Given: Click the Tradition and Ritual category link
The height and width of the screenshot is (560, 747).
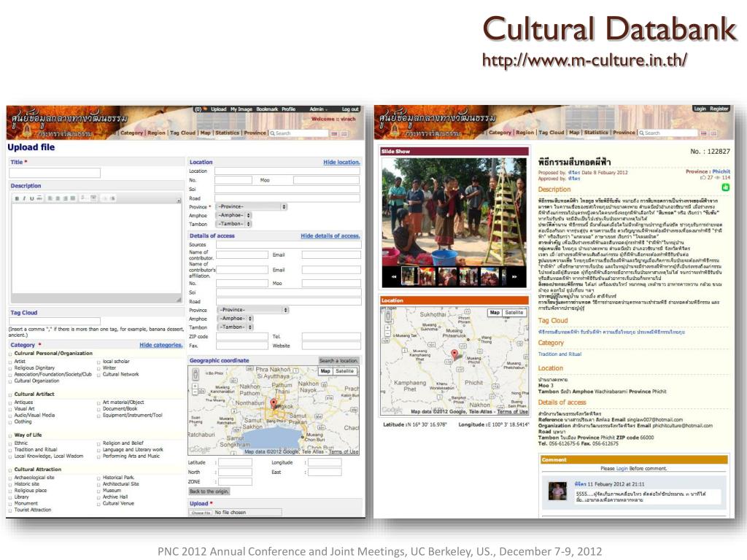Looking at the screenshot, I should pos(560,354).
